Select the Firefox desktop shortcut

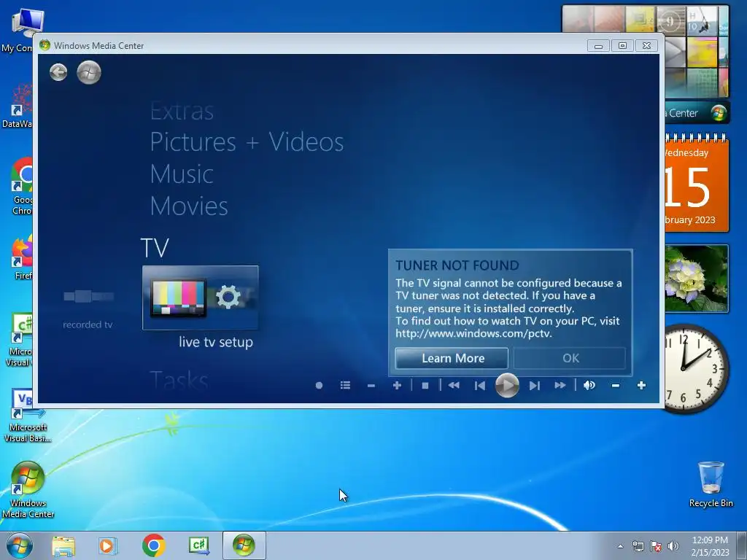[x=23, y=257]
